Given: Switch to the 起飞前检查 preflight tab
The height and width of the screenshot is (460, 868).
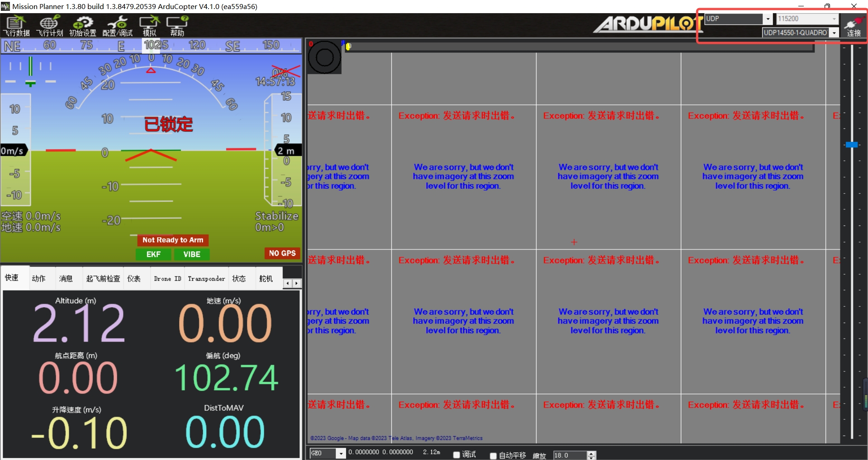Looking at the screenshot, I should point(103,278).
